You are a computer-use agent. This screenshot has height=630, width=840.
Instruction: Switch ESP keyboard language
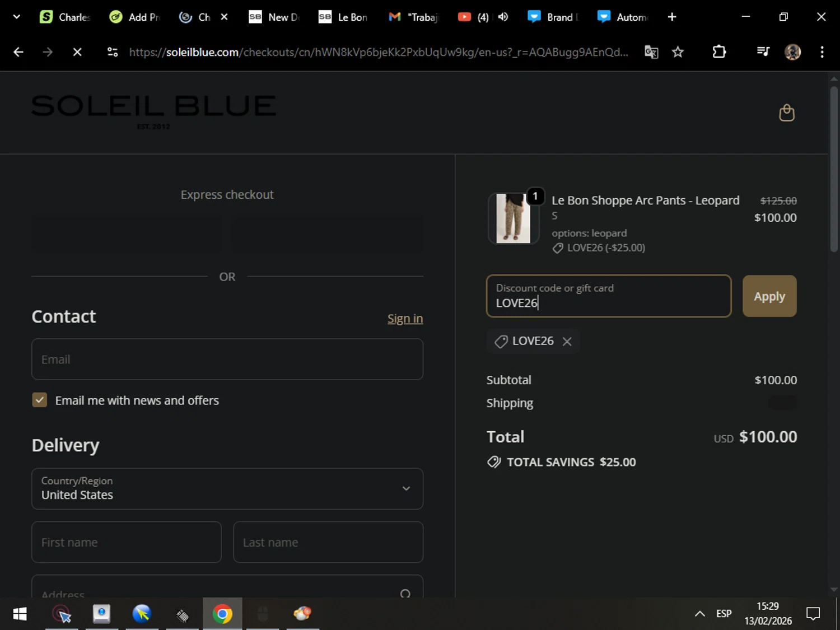(x=724, y=614)
